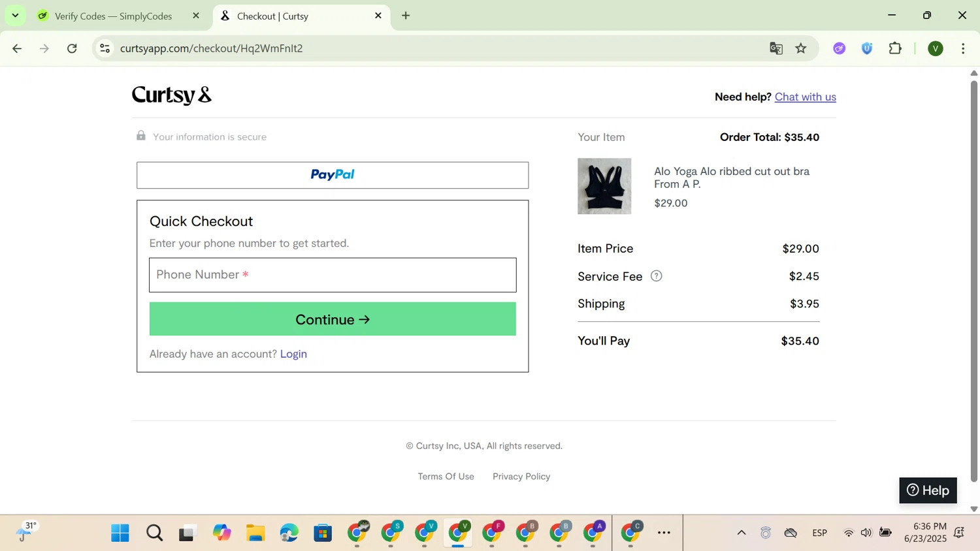Click the address bar URL
Screen dimensions: 980x551
[212, 48]
